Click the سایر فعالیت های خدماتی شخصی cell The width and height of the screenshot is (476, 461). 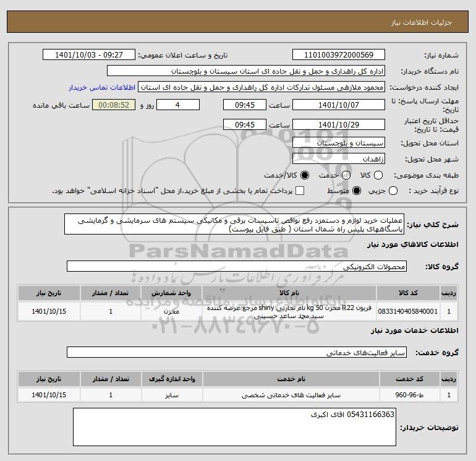291,395
